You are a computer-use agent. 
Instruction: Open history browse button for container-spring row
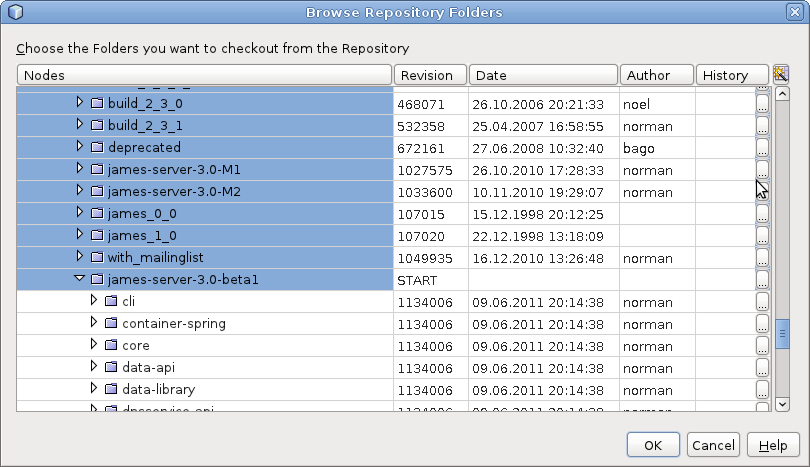(762, 324)
